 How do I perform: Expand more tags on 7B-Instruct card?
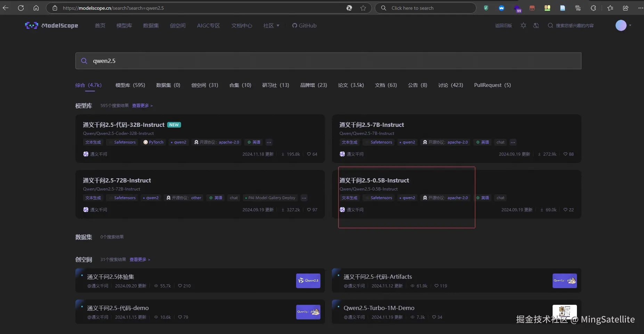tap(513, 142)
